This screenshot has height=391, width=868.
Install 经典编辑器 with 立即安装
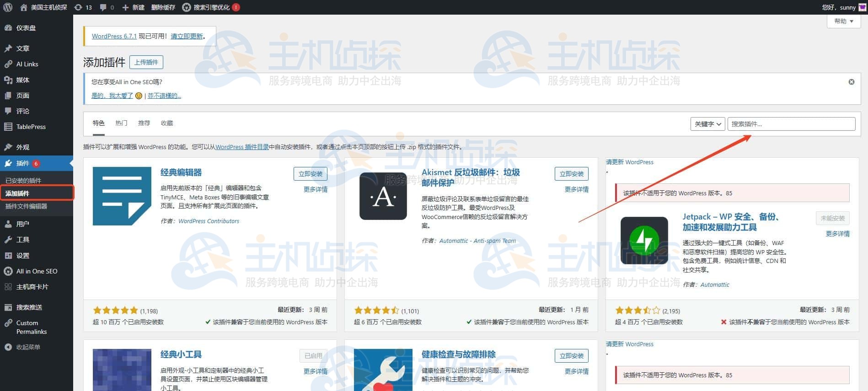coord(311,174)
